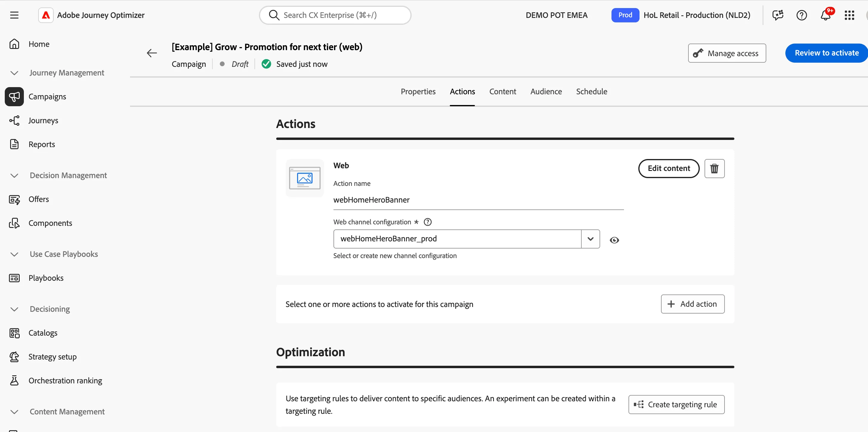Image resolution: width=868 pixels, height=432 pixels.
Task: Open the help question mark icon
Action: [x=801, y=15]
